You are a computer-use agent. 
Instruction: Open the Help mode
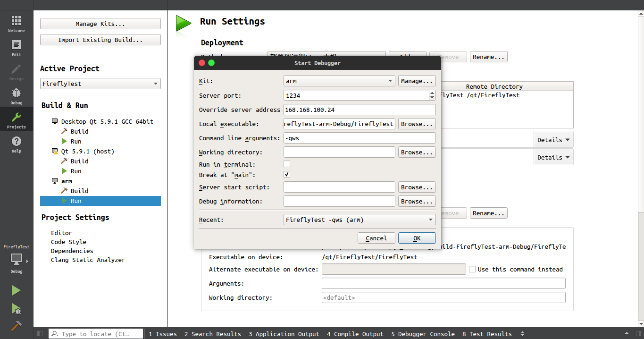pos(17,144)
